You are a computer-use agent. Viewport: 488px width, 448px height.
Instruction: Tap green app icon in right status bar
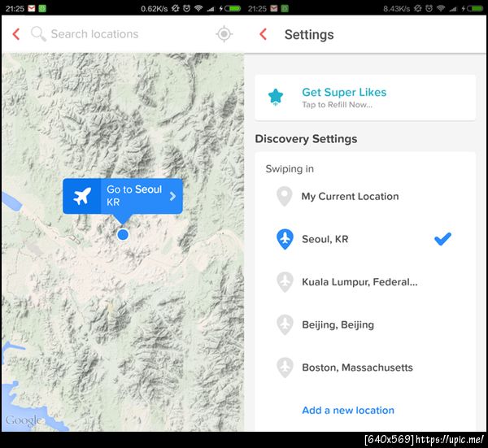pos(285,8)
